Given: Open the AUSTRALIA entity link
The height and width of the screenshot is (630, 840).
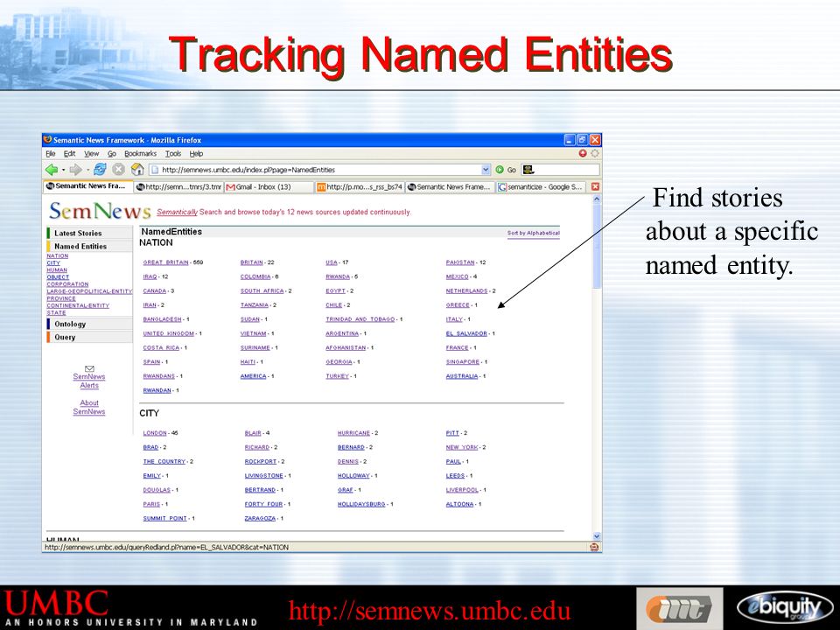Looking at the screenshot, I should tap(462, 376).
